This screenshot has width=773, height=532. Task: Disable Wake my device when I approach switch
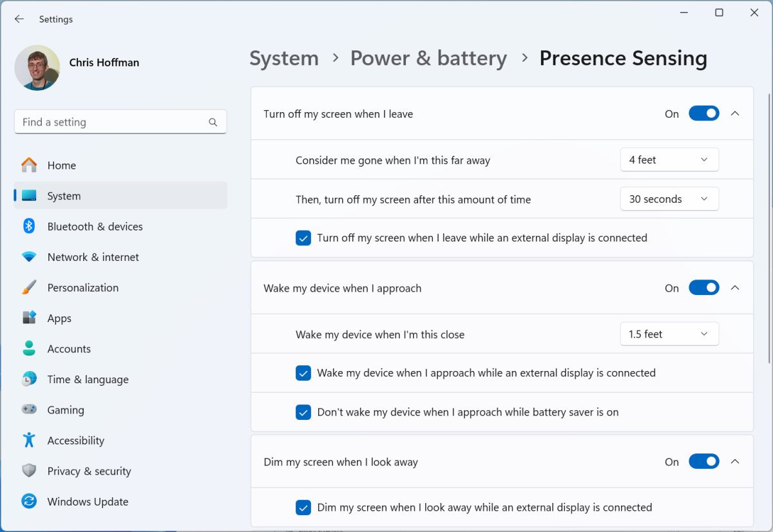703,288
